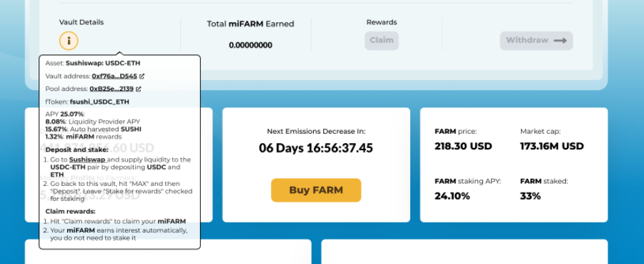Click the Claim rewards button
The image size is (644, 264).
[x=382, y=41]
